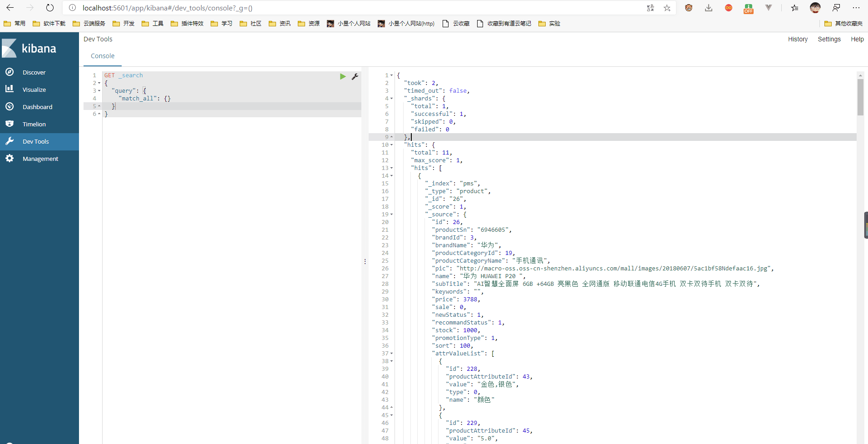Refresh the browser page
This screenshot has width=868, height=444.
[50, 8]
